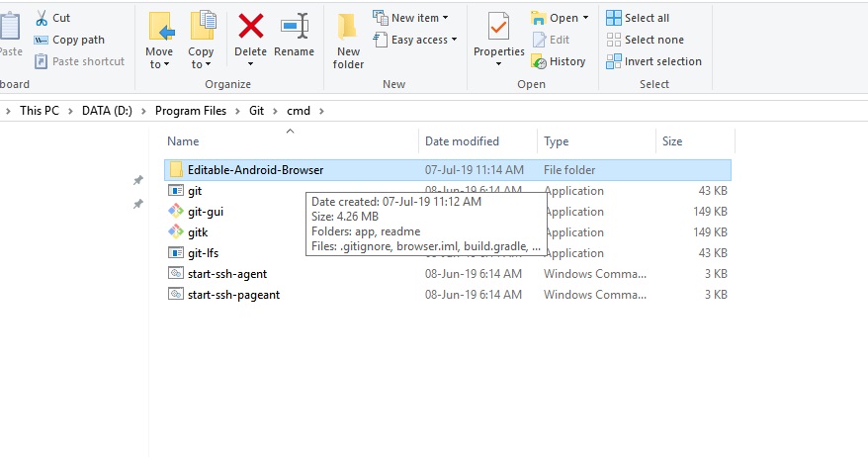Sort by Size column header

pyautogui.click(x=672, y=141)
